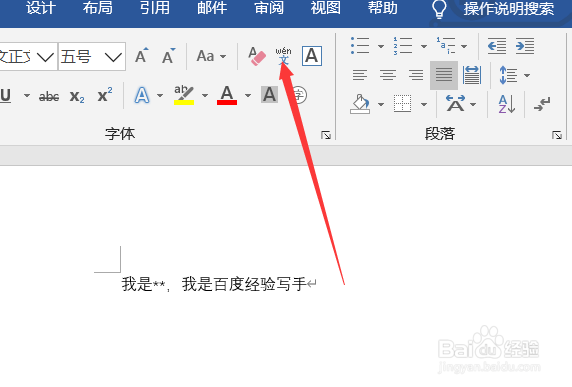Open shading color dropdown arrow
The height and width of the screenshot is (387, 572).
click(381, 105)
